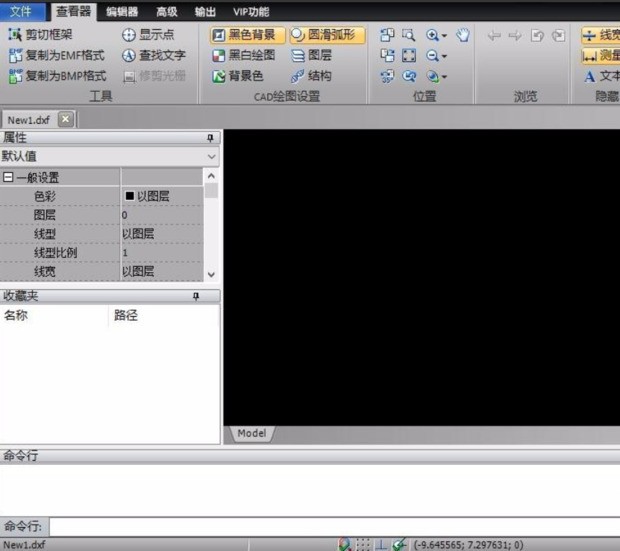Close the New1.dxf document tab

pyautogui.click(x=66, y=119)
